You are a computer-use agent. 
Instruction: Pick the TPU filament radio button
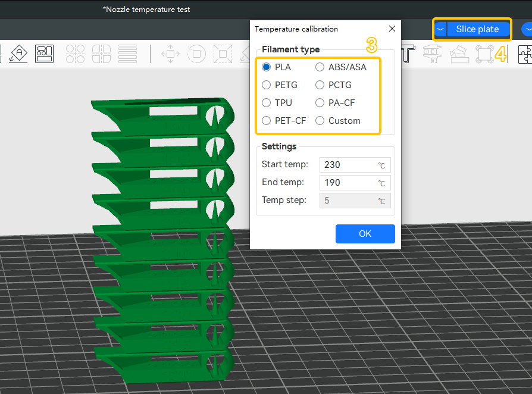tap(277, 103)
